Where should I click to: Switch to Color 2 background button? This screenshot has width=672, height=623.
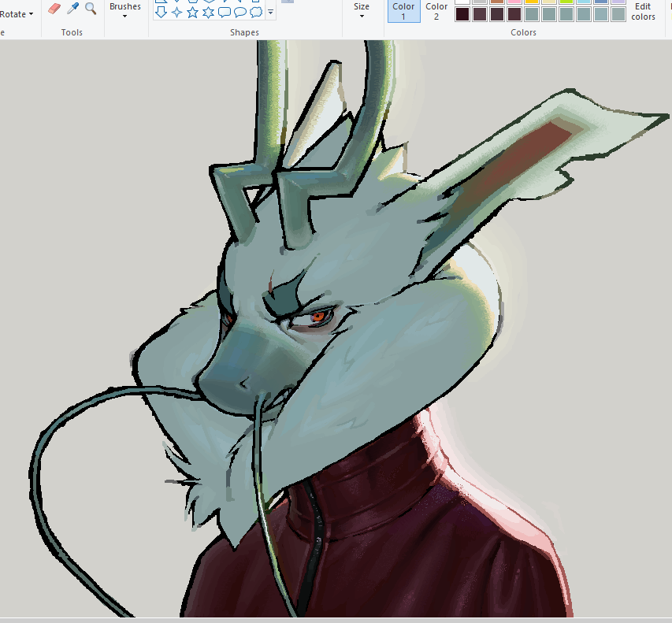(x=436, y=11)
